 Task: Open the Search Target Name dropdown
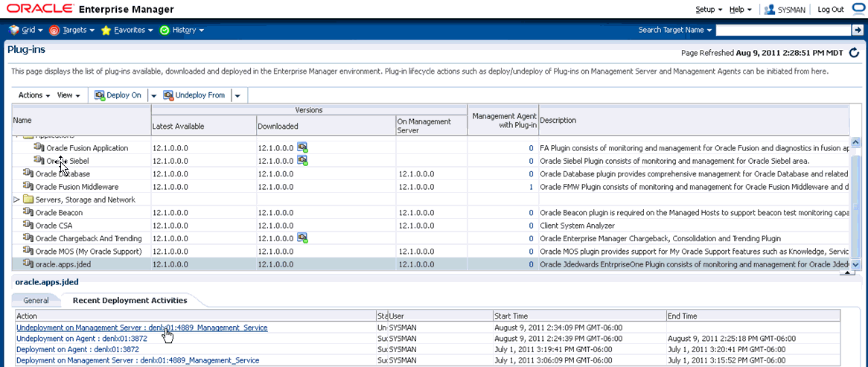[x=674, y=30]
